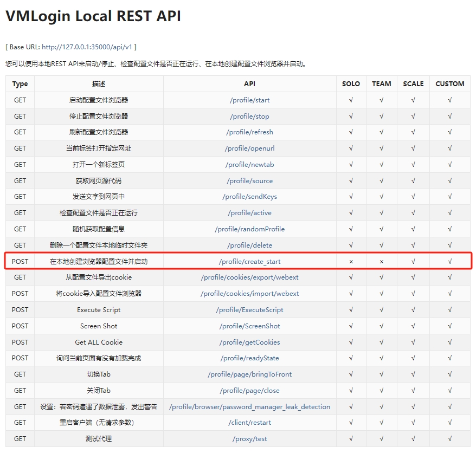Open the /profile/ExecuteScript API link
Viewport: 476px width, 453px height.
tap(249, 310)
